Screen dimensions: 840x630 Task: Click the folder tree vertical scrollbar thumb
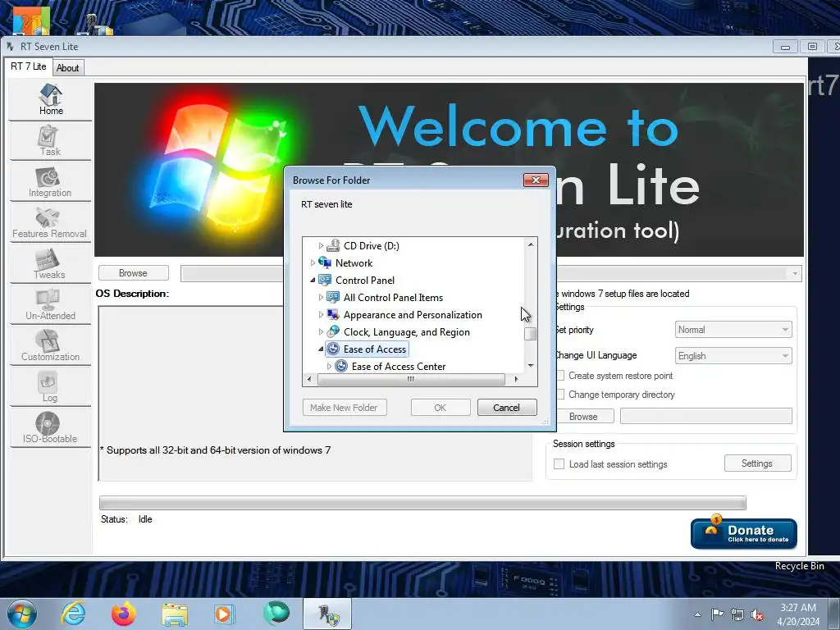[531, 334]
